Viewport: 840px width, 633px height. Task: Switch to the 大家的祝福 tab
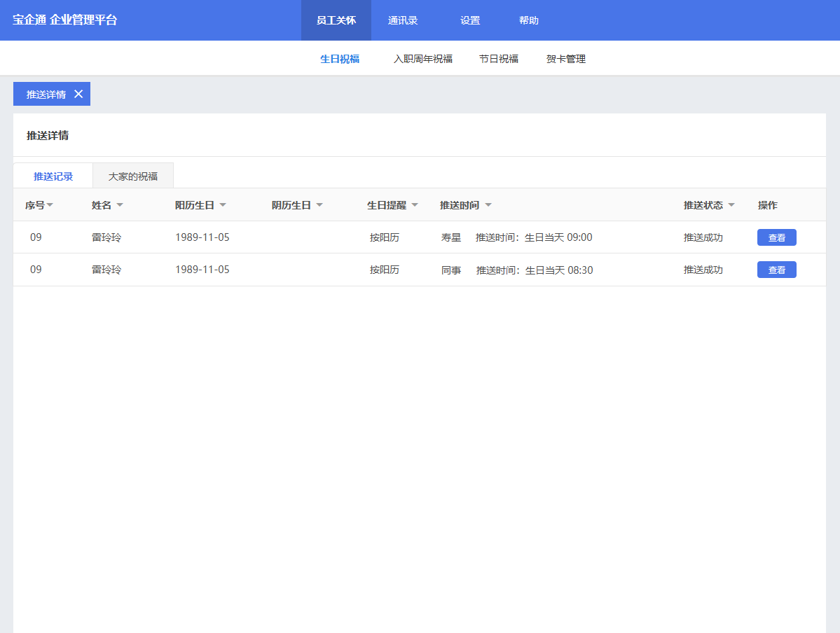[x=133, y=176]
